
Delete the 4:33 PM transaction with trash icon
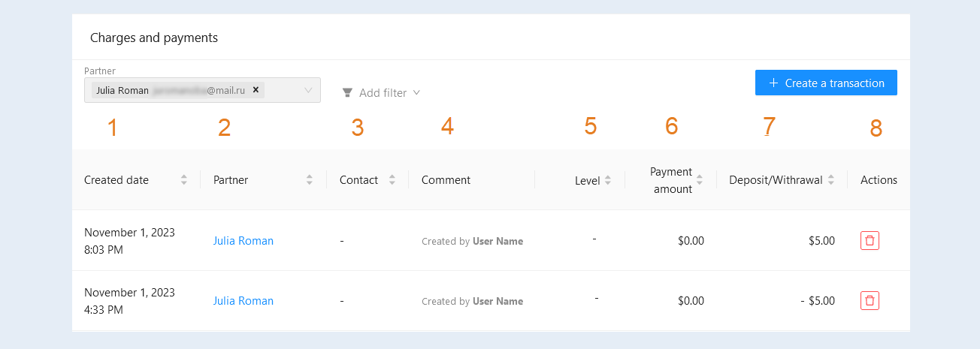click(x=870, y=301)
